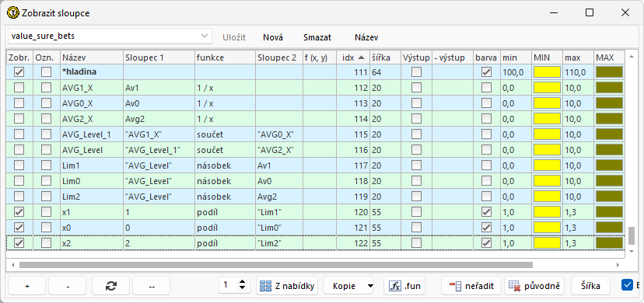The height and width of the screenshot is (303, 644).
Task: Click the funkce column header
Action: click(225, 57)
